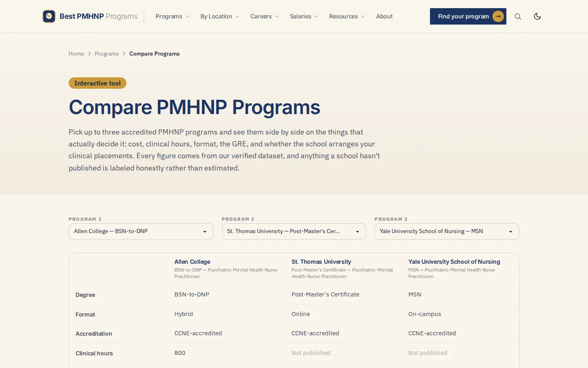Expand the Programs navigation menu
Viewport: 588px width, 368px height.
tap(172, 16)
